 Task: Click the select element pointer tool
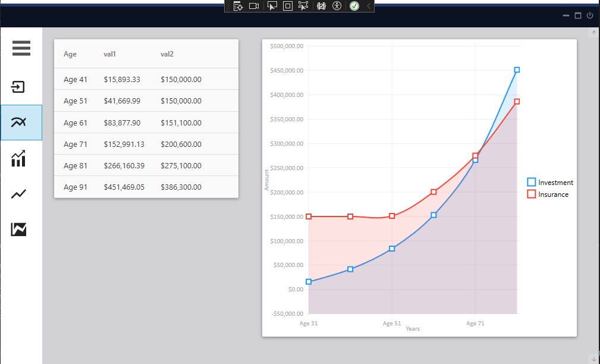(272, 6)
